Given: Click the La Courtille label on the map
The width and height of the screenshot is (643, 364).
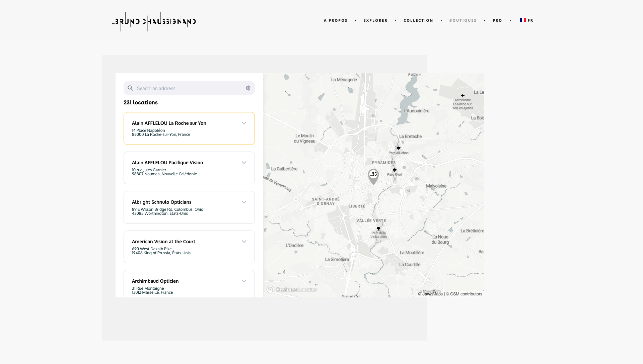Looking at the screenshot, I should coord(410,264).
